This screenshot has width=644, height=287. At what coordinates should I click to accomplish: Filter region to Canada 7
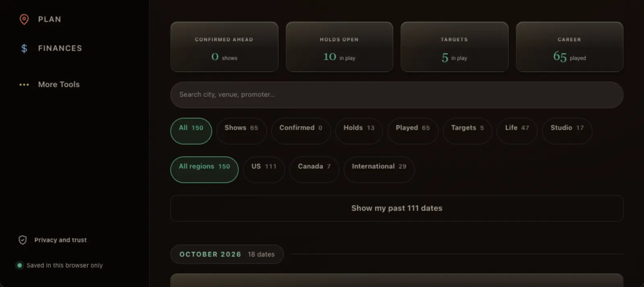[x=314, y=170]
